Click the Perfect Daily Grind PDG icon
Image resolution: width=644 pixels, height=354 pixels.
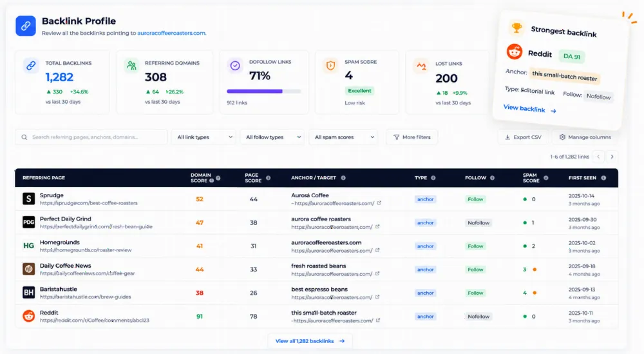pos(28,222)
